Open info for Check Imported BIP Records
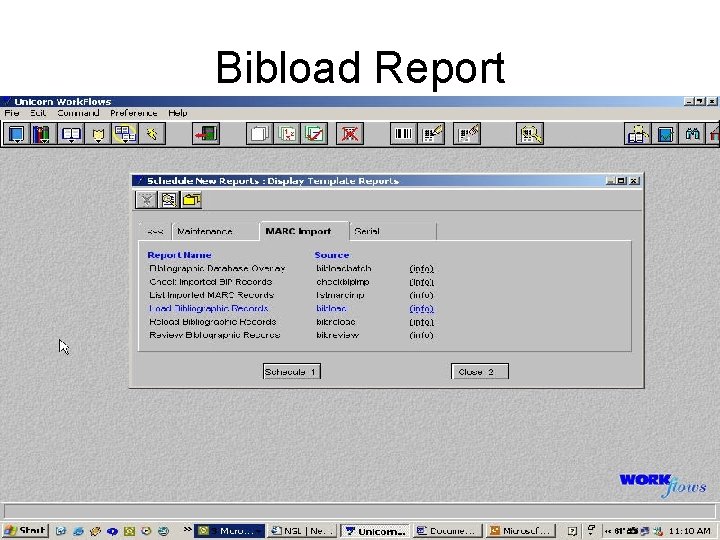The height and width of the screenshot is (540, 720). (421, 282)
